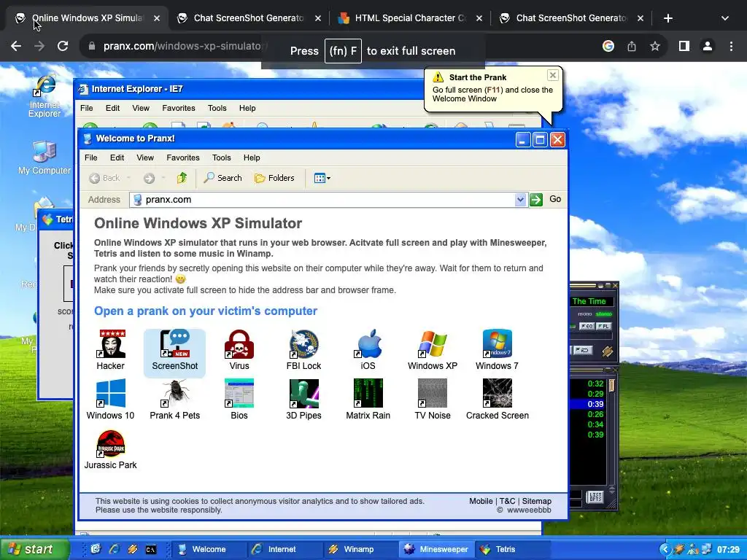Image resolution: width=747 pixels, height=560 pixels.
Task: Toggle the Winamp PL playlist button
Action: [x=603, y=326]
